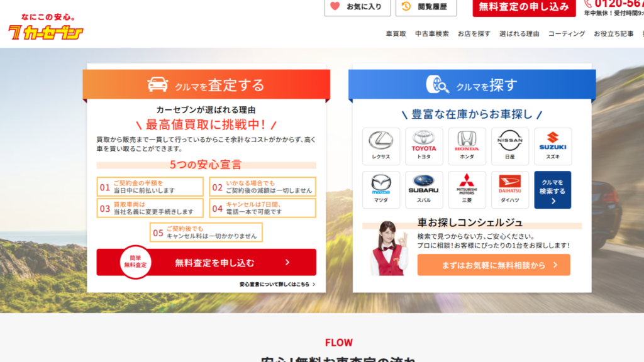Click the Lexus brand logo tile
The image size is (644, 362).
381,146
